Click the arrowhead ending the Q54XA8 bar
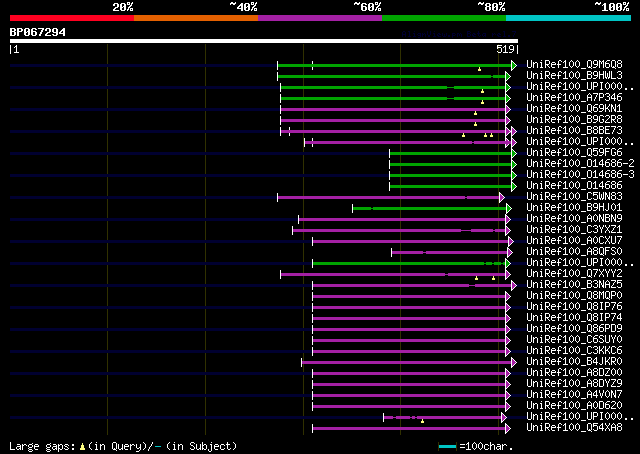 [508, 428]
